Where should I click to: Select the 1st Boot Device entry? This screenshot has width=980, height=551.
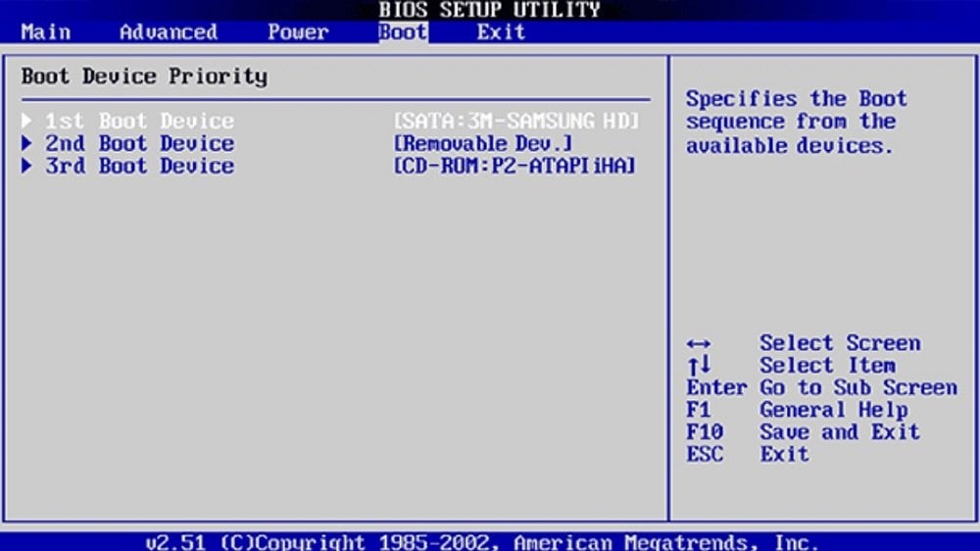coord(139,121)
